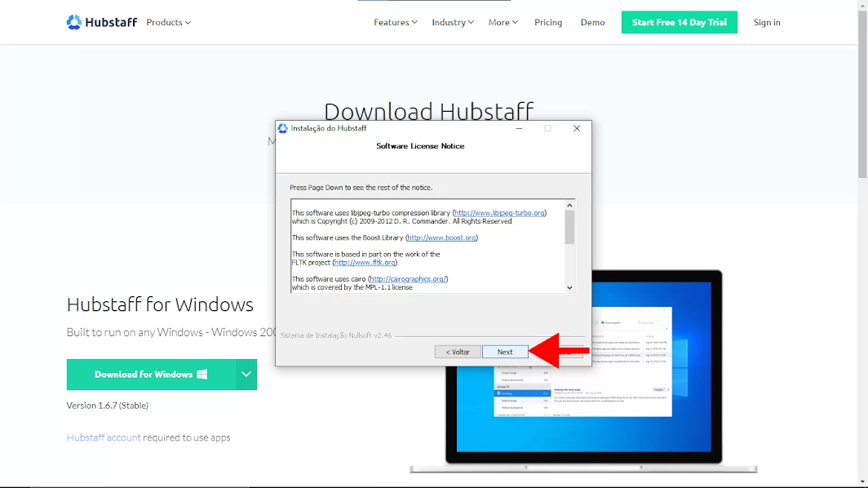Click the Hubstaff icon in installer title bar
The image size is (868, 488).
(283, 128)
